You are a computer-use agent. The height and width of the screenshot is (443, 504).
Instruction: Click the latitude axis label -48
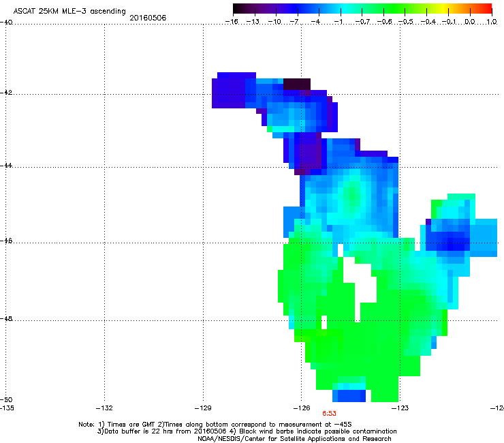tap(6, 319)
